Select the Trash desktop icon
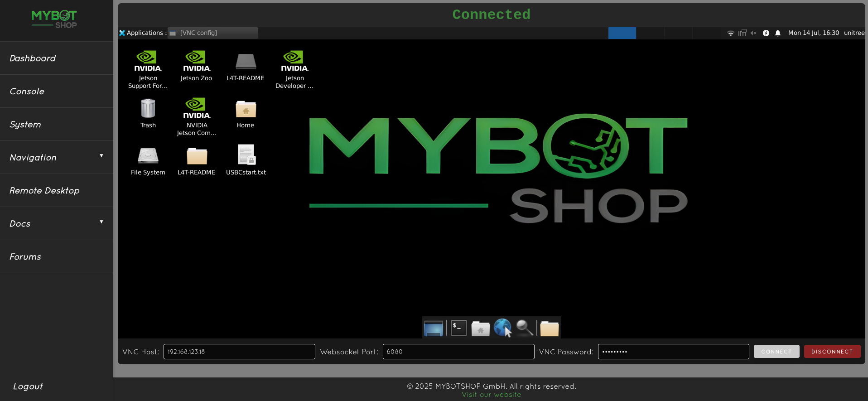This screenshot has height=401, width=868. click(148, 113)
